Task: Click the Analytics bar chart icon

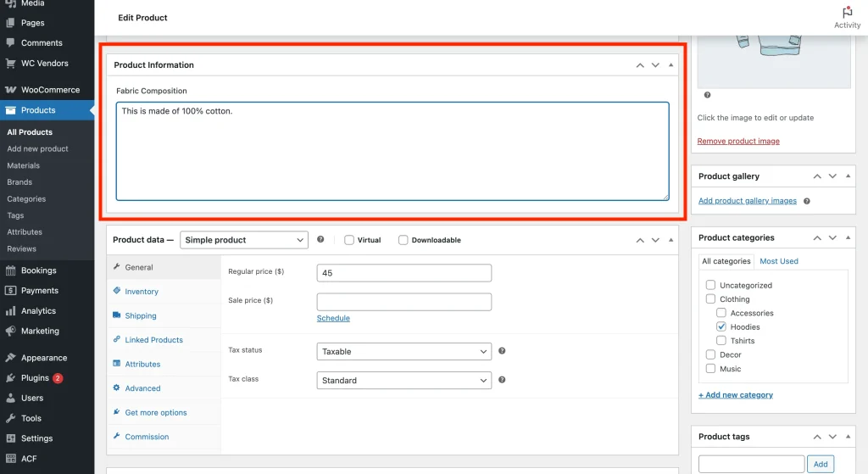Action: [x=10, y=310]
